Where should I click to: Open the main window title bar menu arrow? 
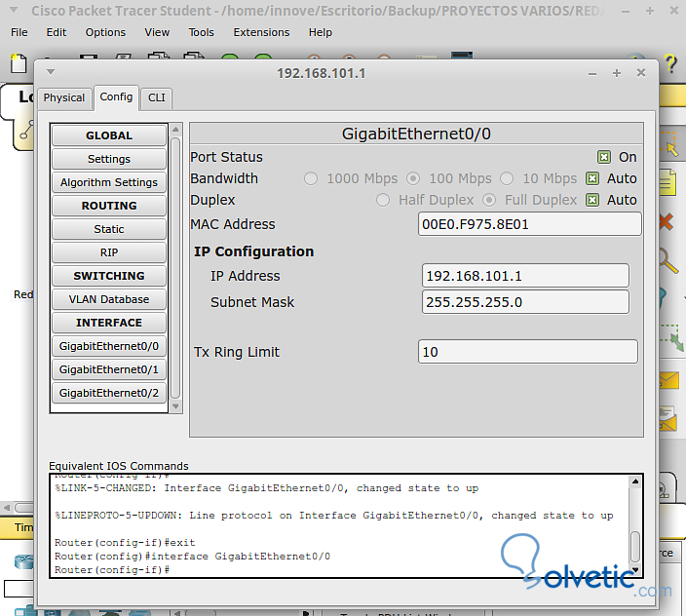tap(14, 10)
